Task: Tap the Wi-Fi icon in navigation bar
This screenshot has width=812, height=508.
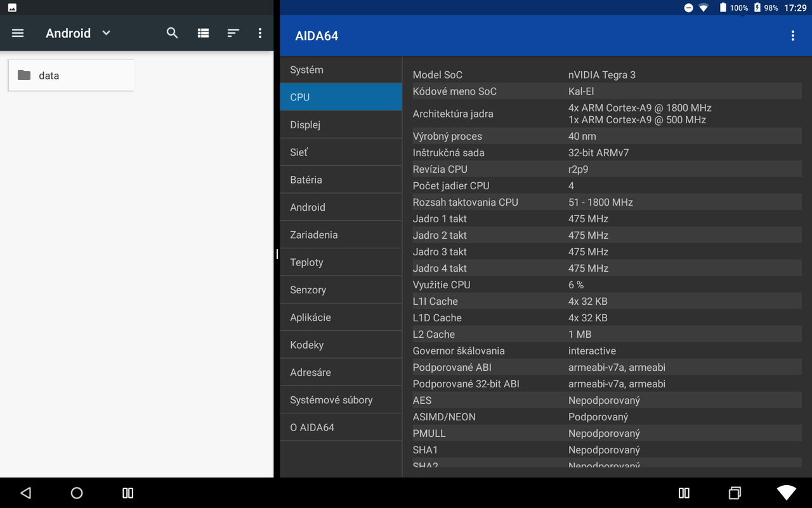Action: [787, 493]
